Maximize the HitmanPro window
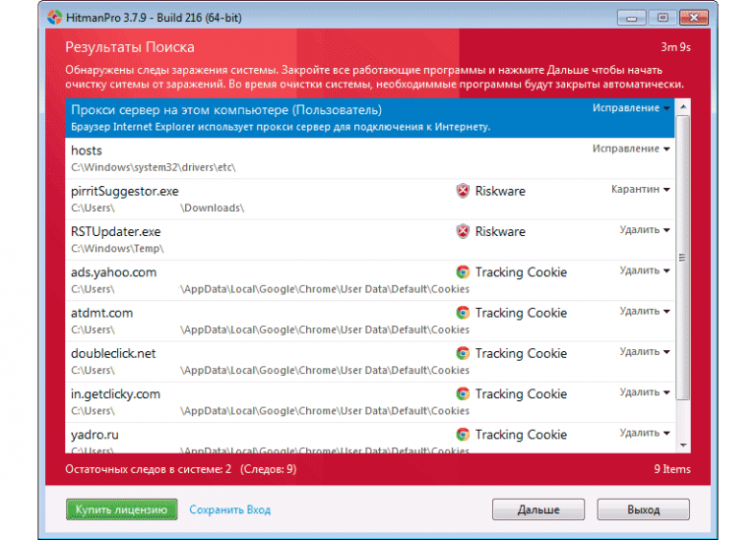Image resolution: width=756 pixels, height=540 pixels. tap(662, 18)
